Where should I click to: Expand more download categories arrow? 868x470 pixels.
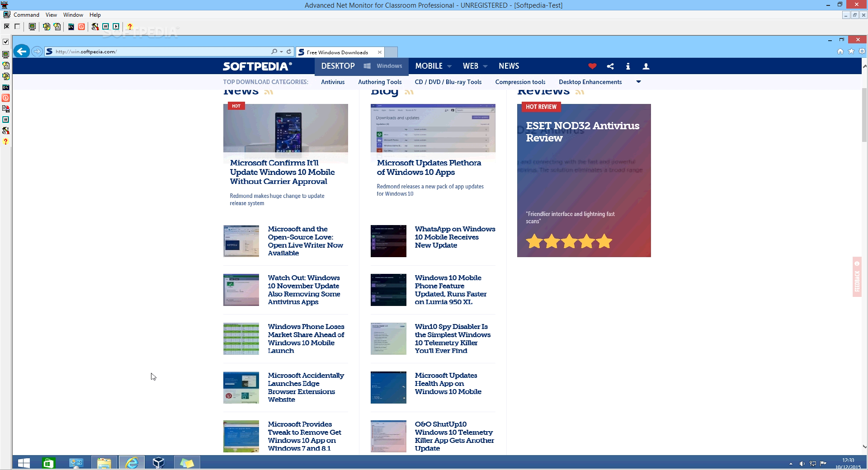pyautogui.click(x=639, y=82)
